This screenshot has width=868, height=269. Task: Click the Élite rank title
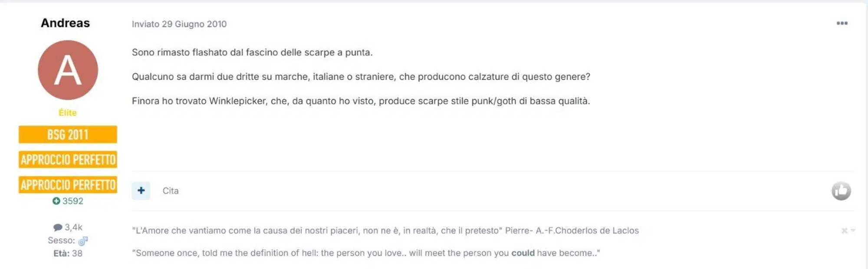click(68, 113)
